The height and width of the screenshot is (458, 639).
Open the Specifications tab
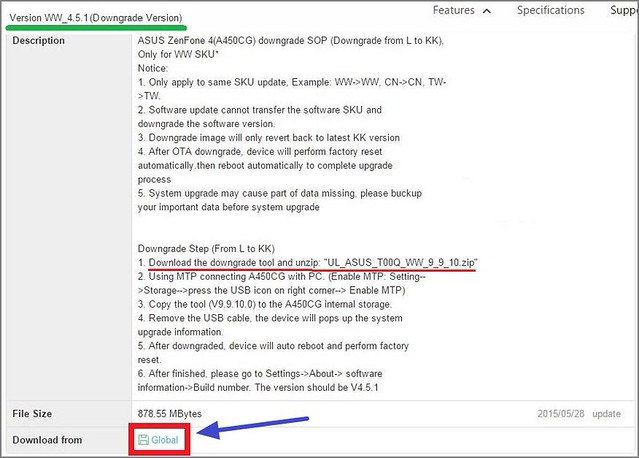tap(551, 10)
